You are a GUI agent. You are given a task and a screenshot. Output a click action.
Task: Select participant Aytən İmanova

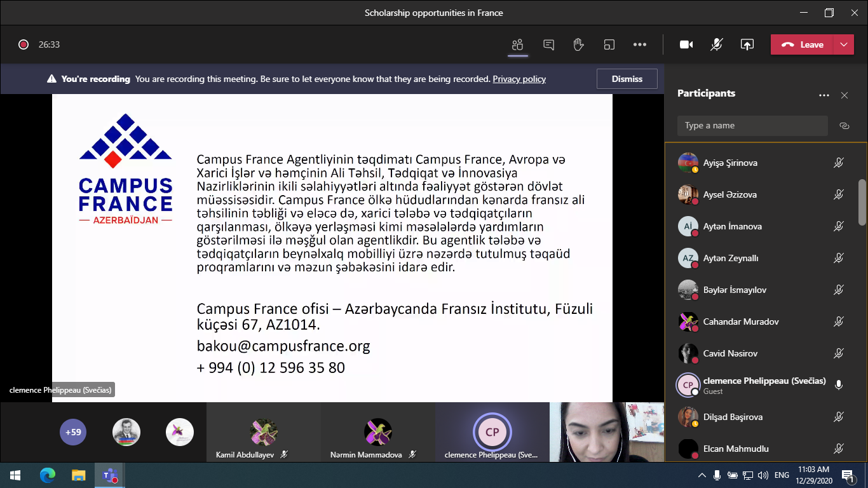[x=760, y=226]
